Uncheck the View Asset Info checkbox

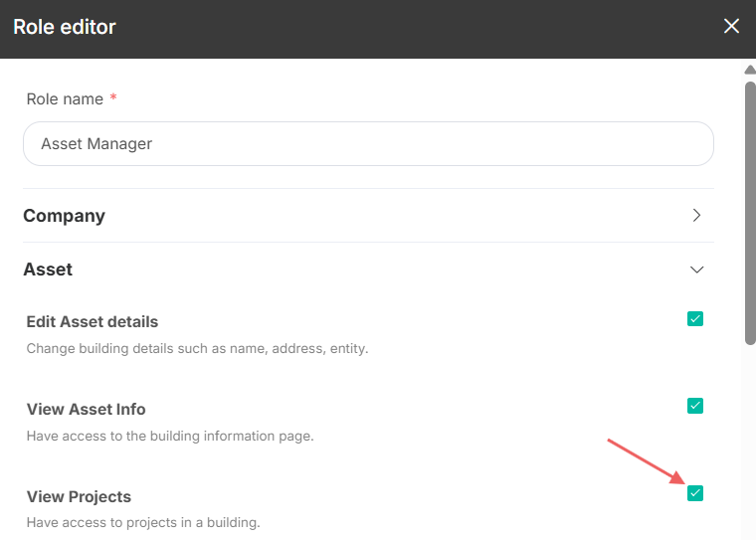point(695,406)
